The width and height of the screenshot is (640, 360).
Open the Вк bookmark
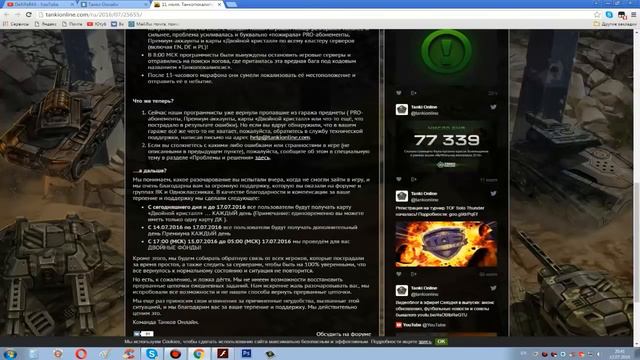point(118,24)
